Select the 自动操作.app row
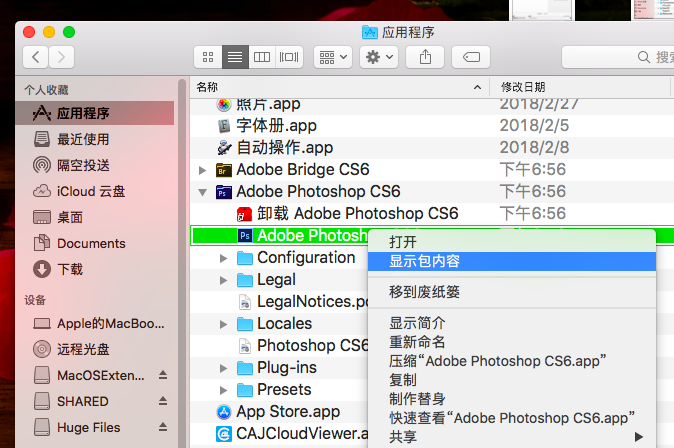This screenshot has width=674, height=448. [432, 147]
